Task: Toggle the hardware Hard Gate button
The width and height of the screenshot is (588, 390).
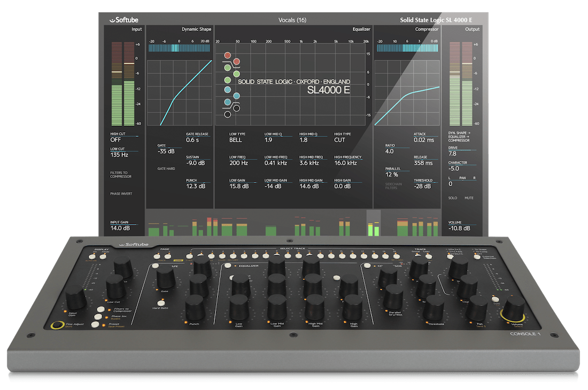Action: (x=161, y=303)
